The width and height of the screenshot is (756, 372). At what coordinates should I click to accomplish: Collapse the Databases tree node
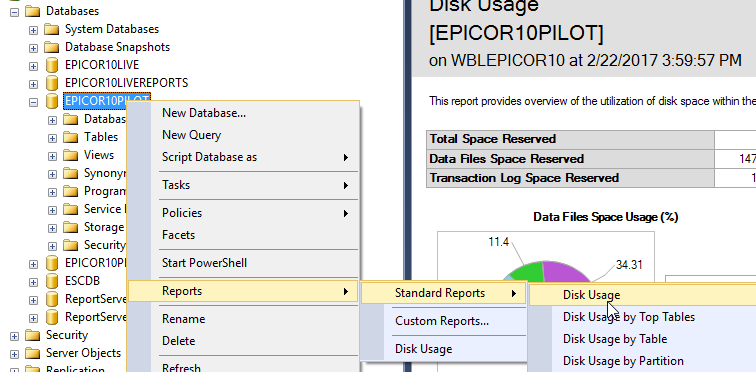tap(14, 11)
